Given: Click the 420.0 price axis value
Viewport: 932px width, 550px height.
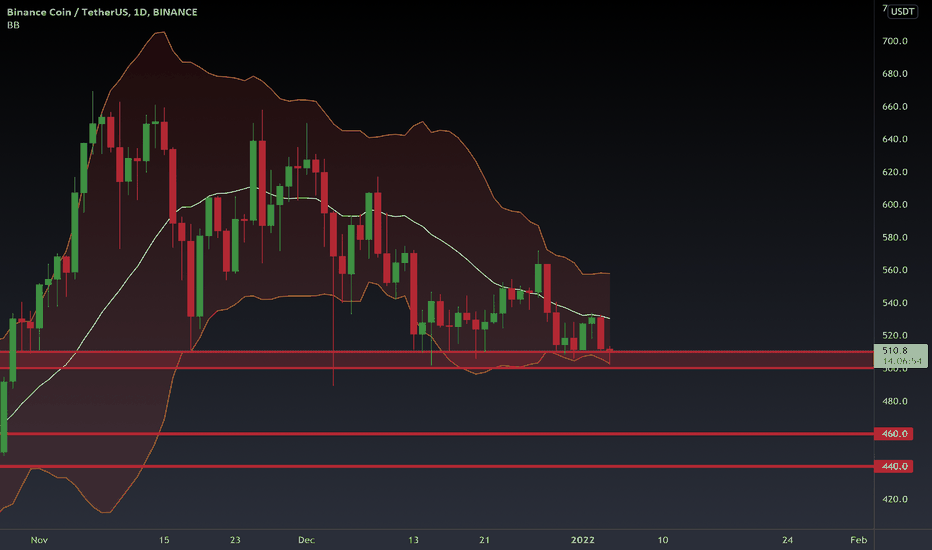Looking at the screenshot, I should coord(895,499).
